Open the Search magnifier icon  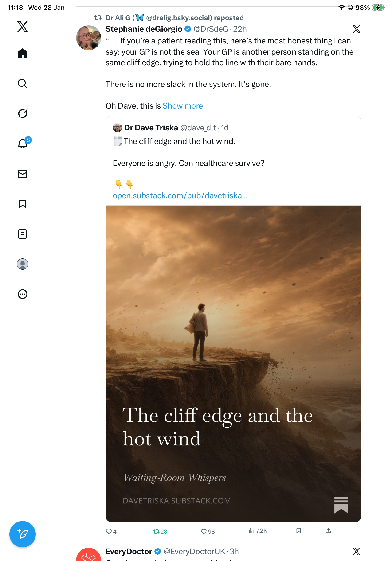[23, 83]
